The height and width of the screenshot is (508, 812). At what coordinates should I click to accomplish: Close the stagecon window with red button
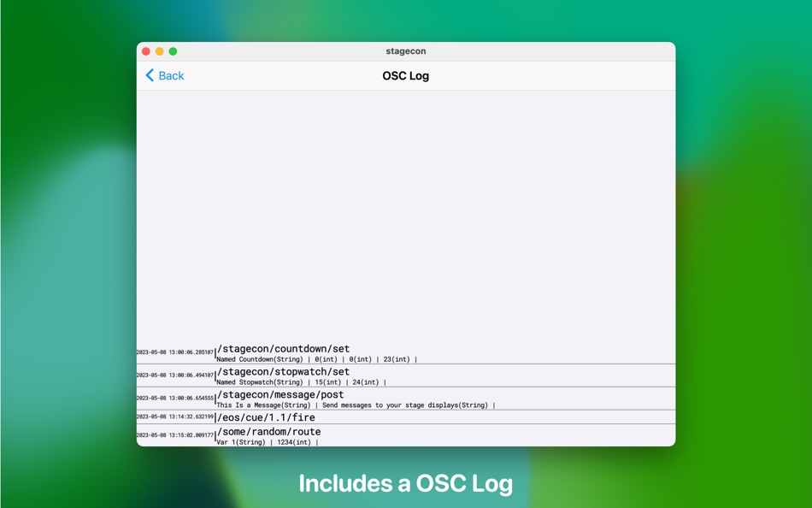tap(146, 51)
